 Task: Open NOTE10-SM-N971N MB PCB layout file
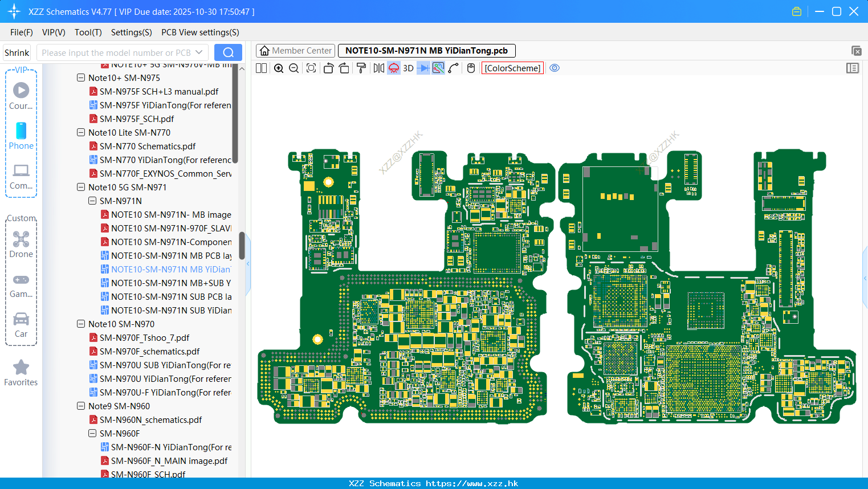171,255
